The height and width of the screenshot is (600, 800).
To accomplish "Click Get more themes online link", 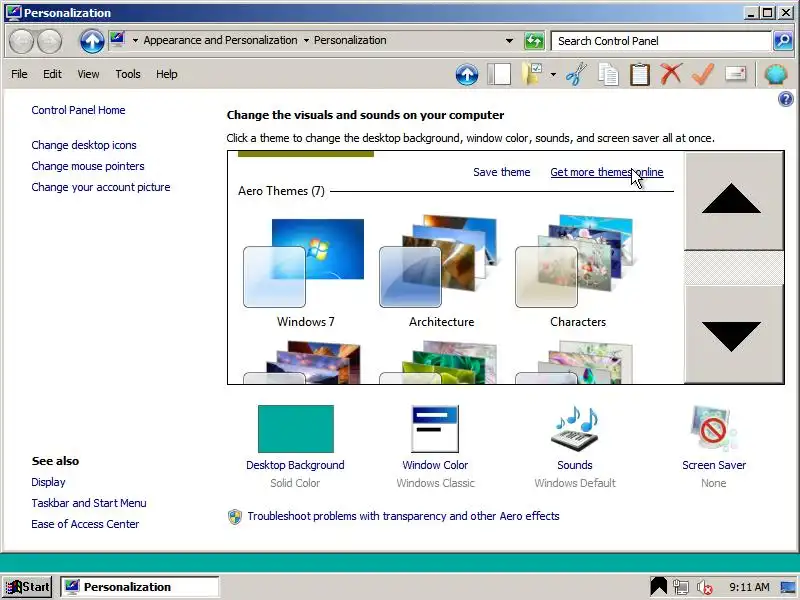I will pyautogui.click(x=607, y=172).
